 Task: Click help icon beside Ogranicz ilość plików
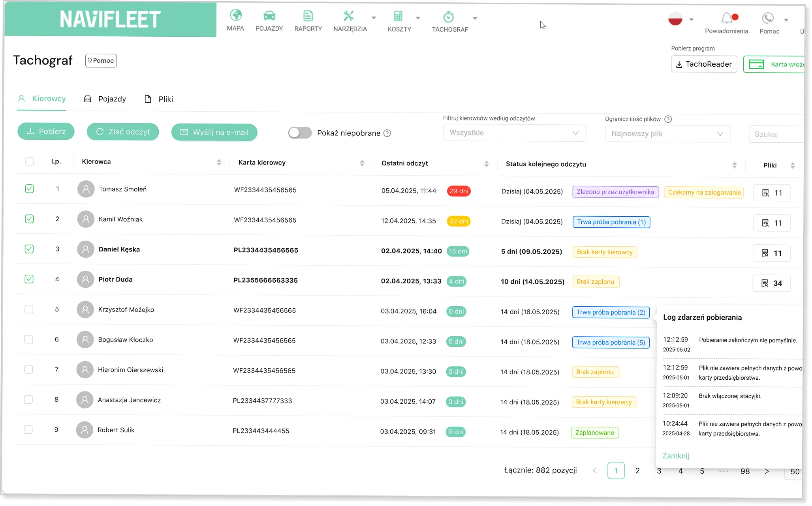668,119
